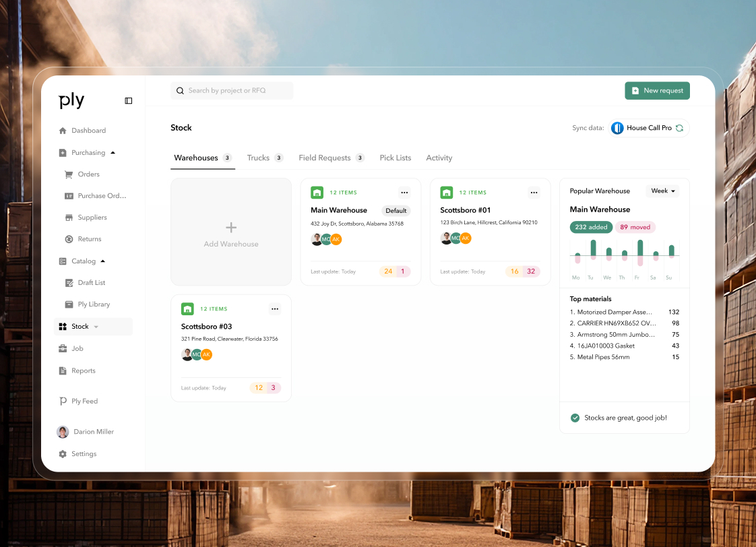The height and width of the screenshot is (547, 756).
Task: Open the Main Warehouse card title
Action: click(x=339, y=211)
